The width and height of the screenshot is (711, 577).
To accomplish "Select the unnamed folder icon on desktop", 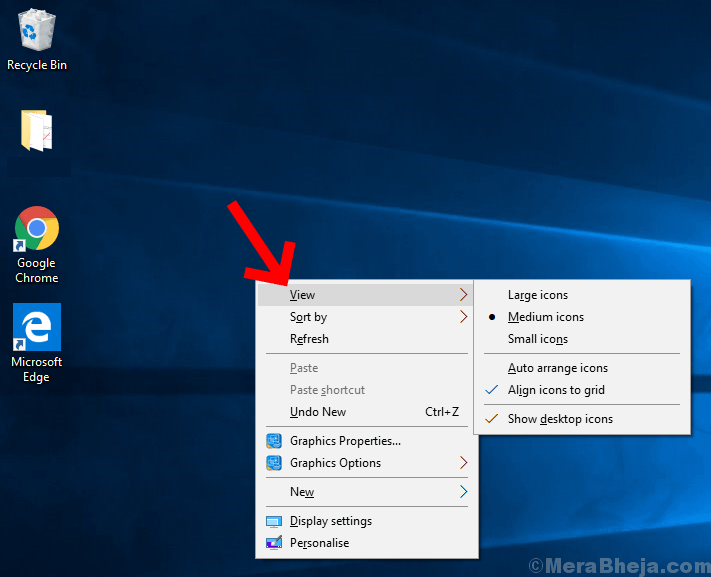I will click(37, 130).
